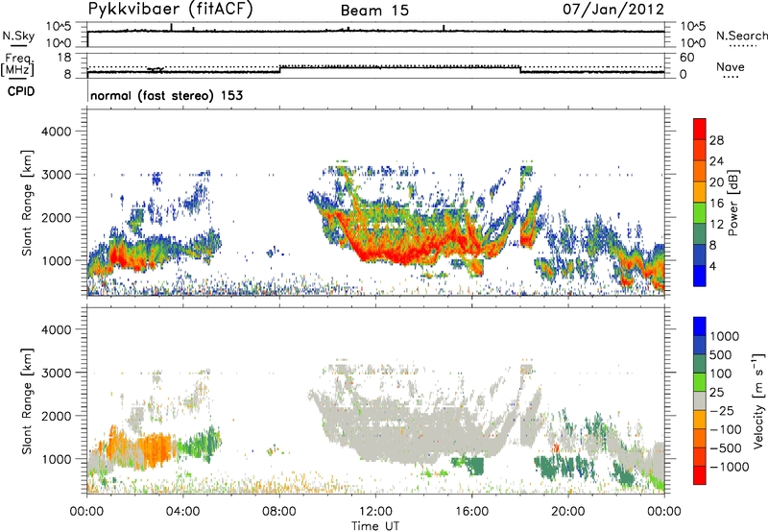Click the CPID row label
Image resolution: width=768 pixels, height=532 pixels.
tap(21, 91)
